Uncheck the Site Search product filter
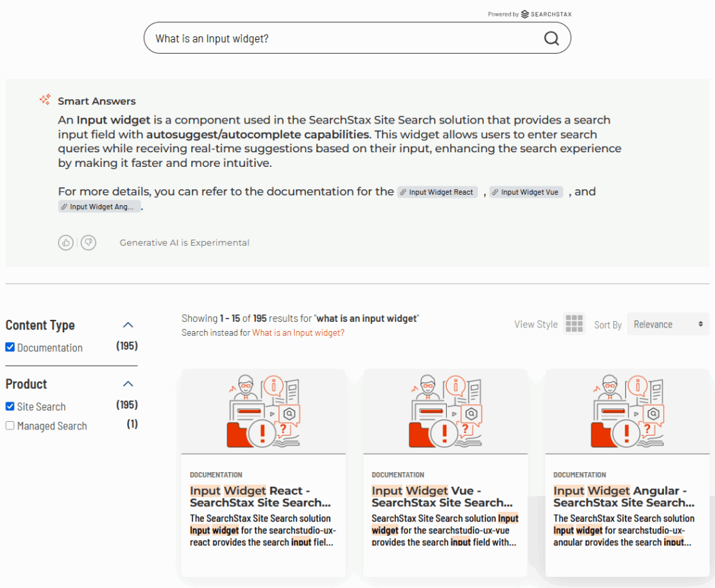 10,406
